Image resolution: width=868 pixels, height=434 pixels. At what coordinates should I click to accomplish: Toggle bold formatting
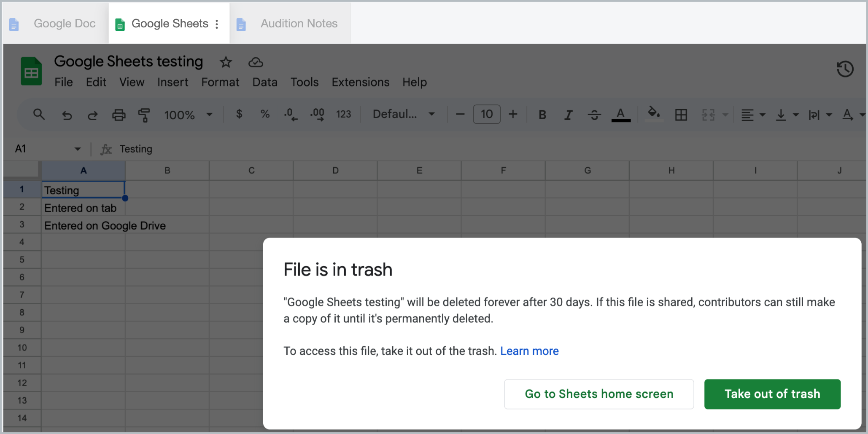[542, 115]
